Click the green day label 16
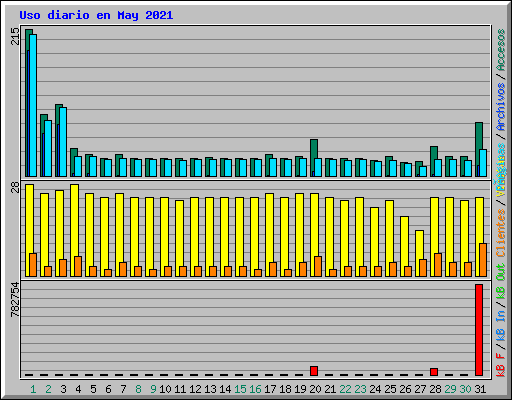 255,389
